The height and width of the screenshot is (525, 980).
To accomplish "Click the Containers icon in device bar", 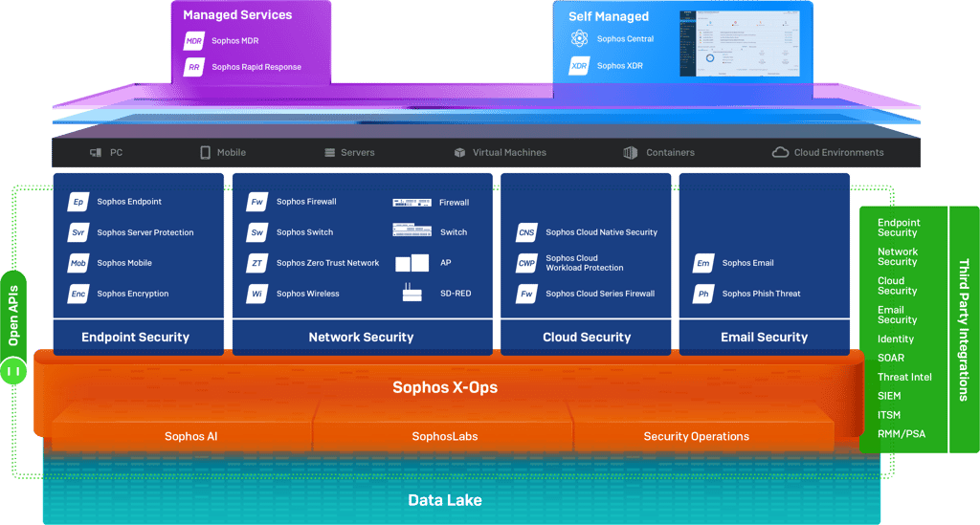I will (630, 152).
